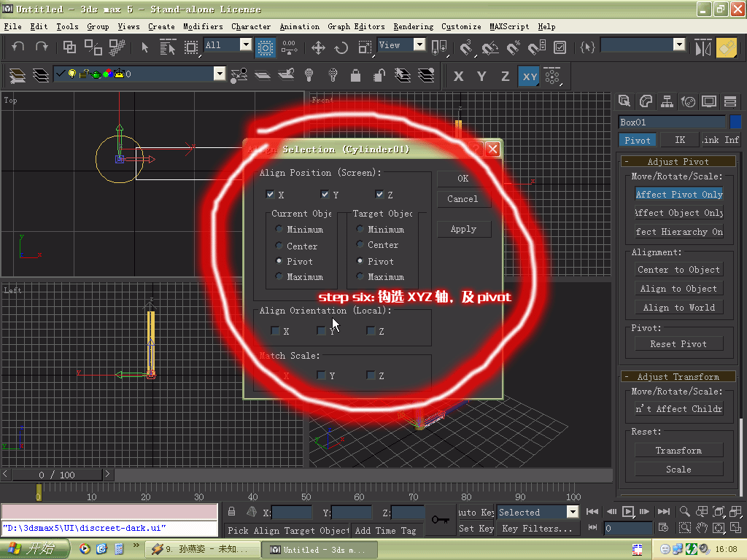Click the Reset Pivot button

679,344
